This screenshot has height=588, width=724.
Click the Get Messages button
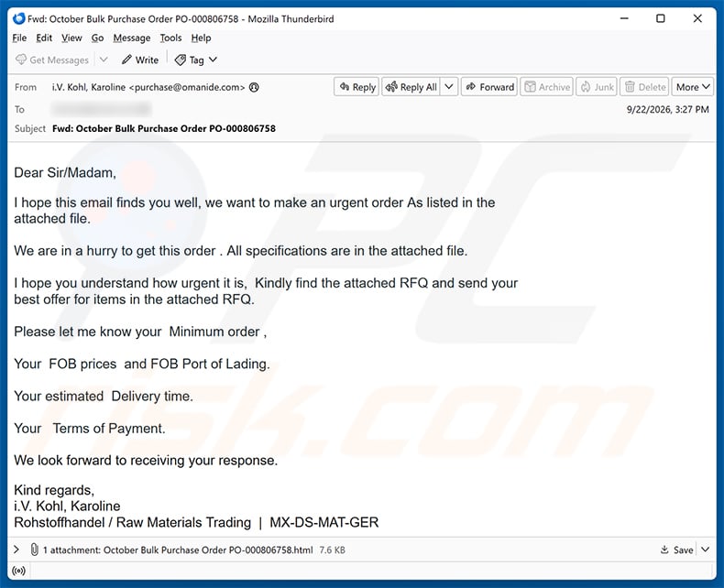[x=51, y=60]
